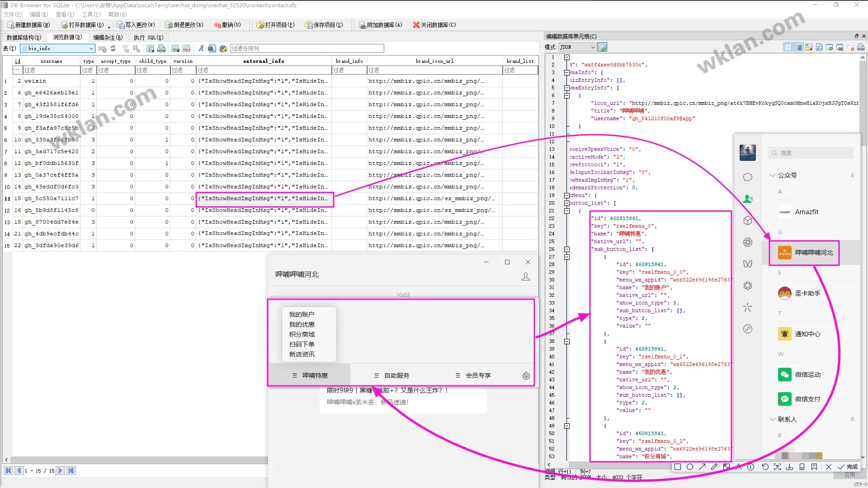The height and width of the screenshot is (488, 868).
Task: Click the WeChat chats bubble icon
Action: click(x=748, y=177)
